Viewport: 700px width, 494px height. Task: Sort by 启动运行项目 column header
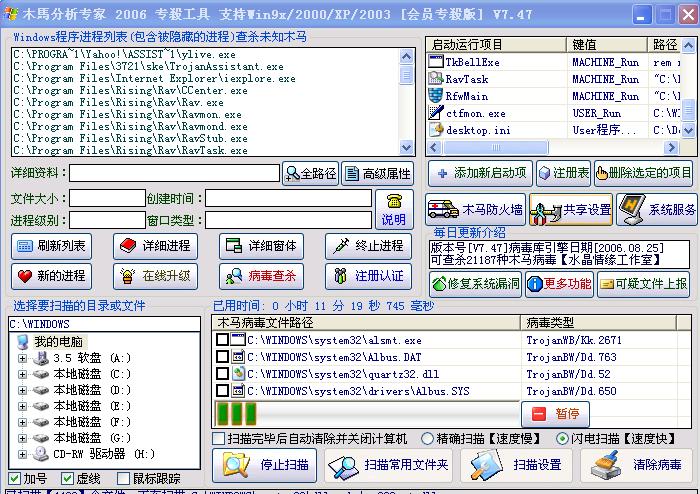[496, 45]
